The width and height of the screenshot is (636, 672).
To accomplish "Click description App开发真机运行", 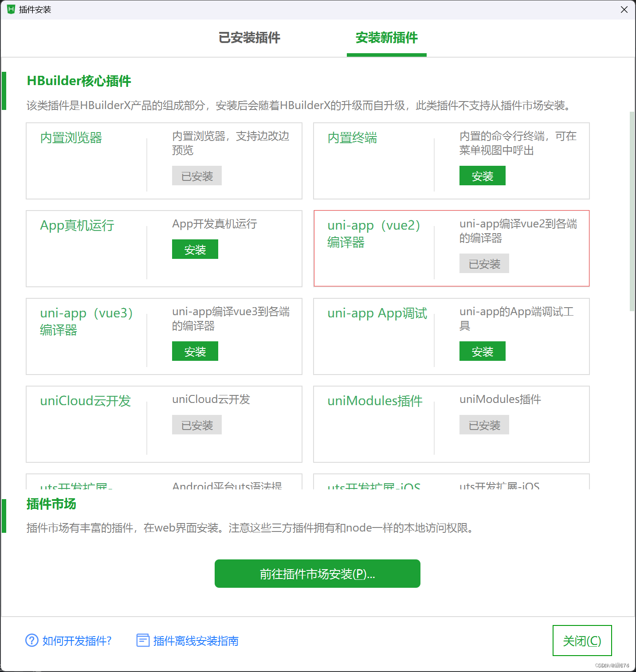I will tap(215, 224).
